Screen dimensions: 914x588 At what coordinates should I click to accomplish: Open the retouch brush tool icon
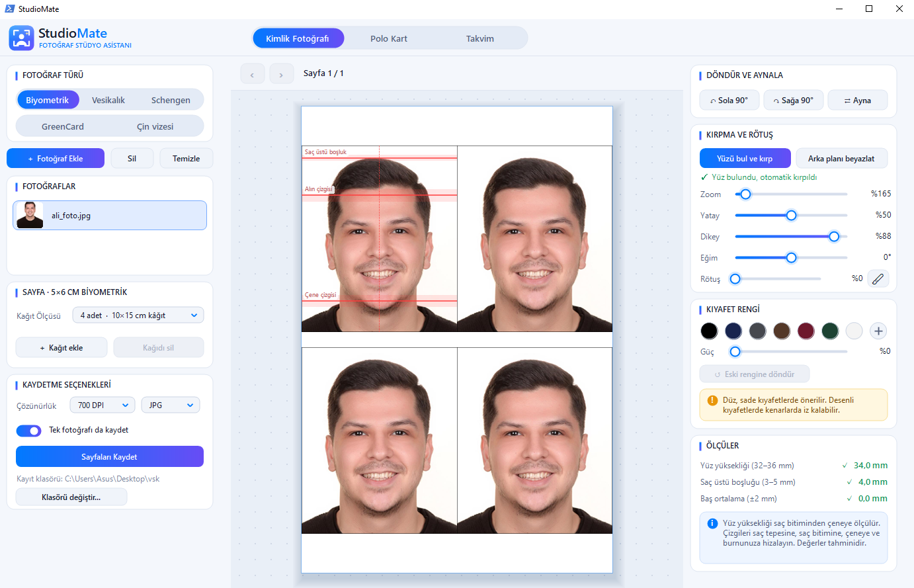point(878,279)
